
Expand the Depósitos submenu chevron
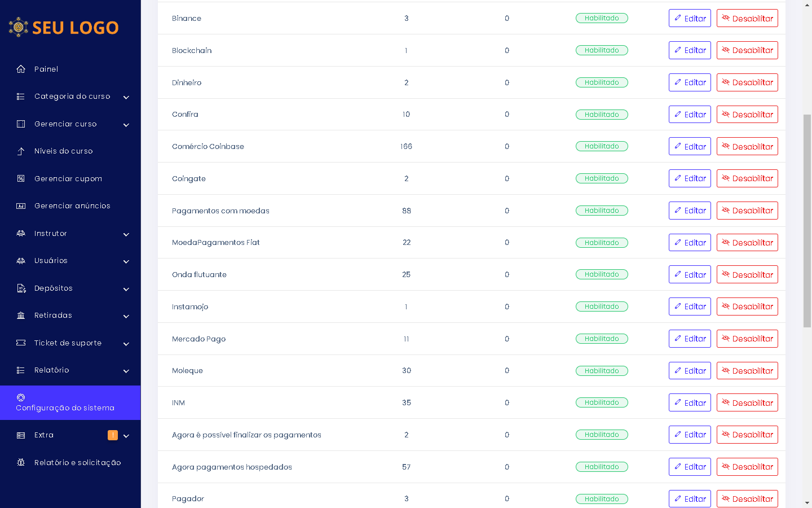[x=126, y=289]
